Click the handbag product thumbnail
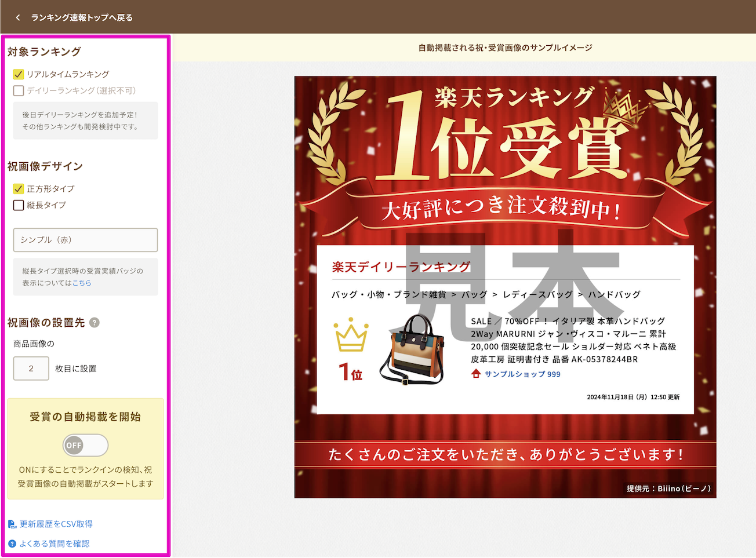The width and height of the screenshot is (756, 558). pyautogui.click(x=413, y=349)
